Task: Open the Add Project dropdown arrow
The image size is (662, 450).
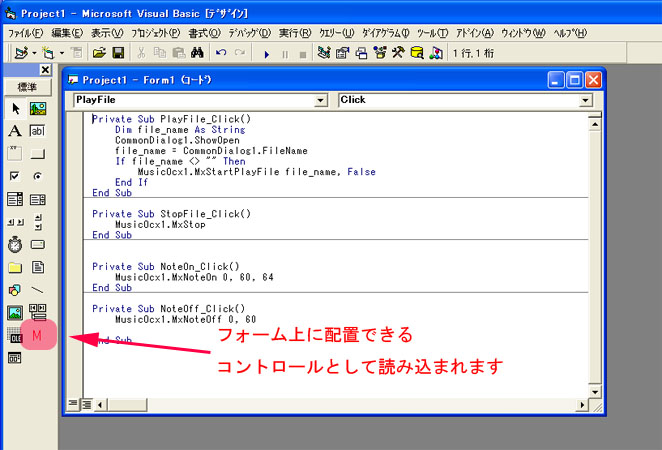Action: point(34,54)
